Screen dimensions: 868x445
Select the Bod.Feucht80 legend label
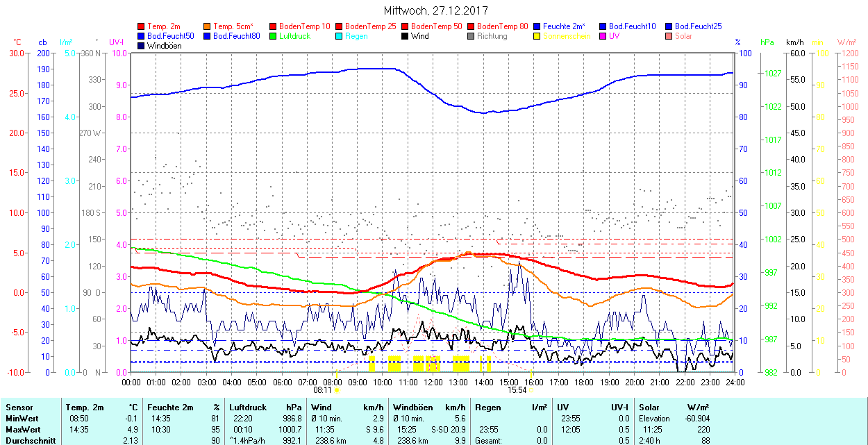click(x=236, y=36)
